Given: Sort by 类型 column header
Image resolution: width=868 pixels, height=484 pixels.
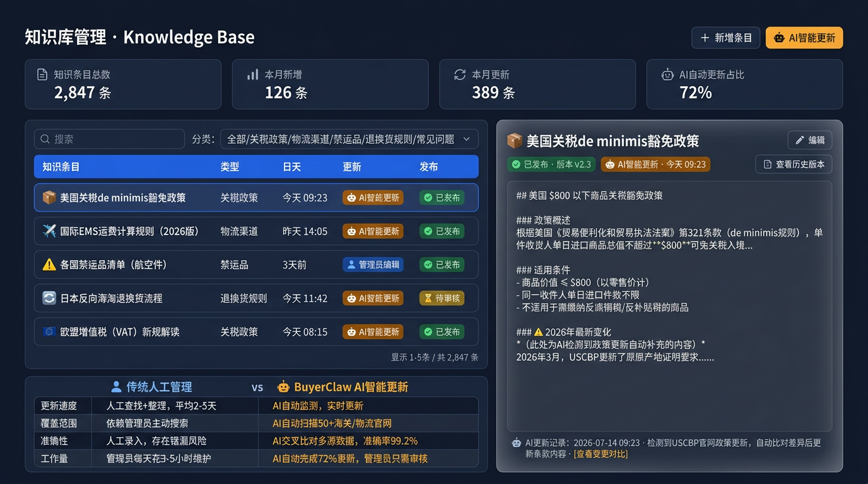Looking at the screenshot, I should (x=230, y=167).
